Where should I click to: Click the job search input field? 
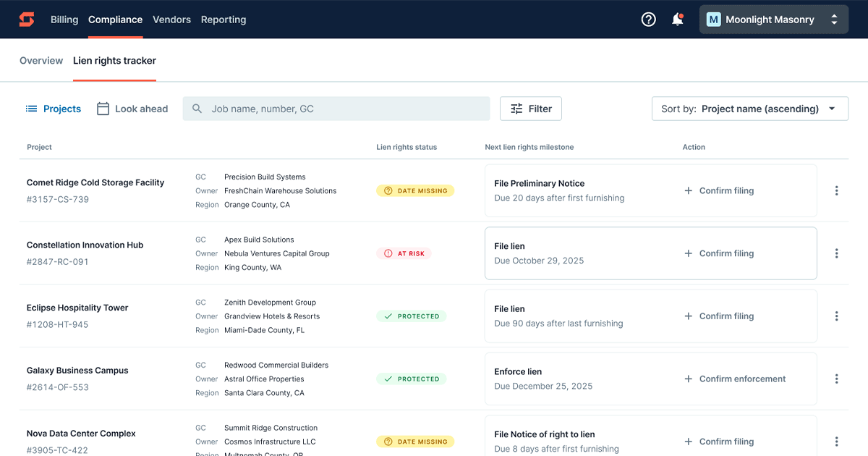click(x=336, y=108)
